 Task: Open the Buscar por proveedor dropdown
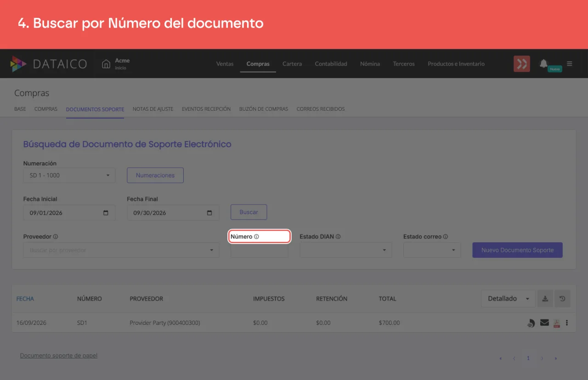(x=121, y=250)
